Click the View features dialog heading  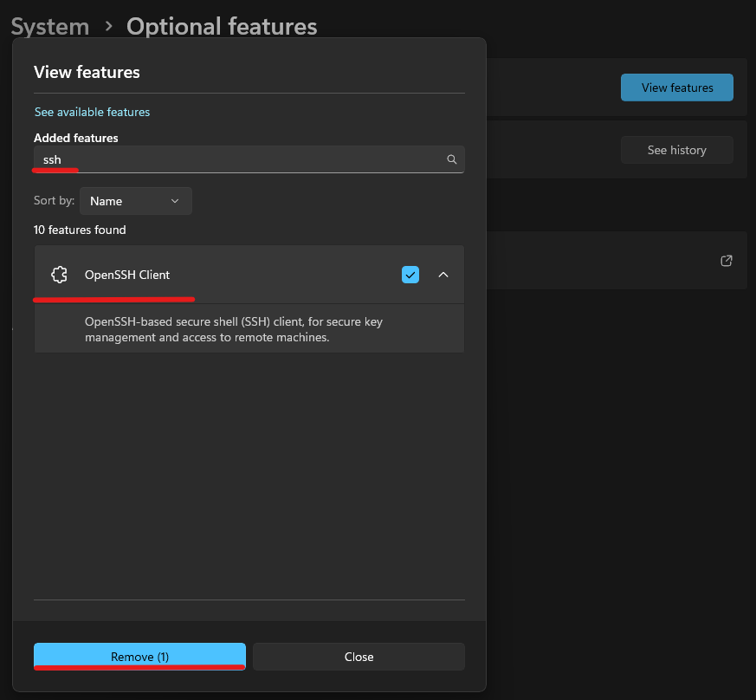coord(87,72)
